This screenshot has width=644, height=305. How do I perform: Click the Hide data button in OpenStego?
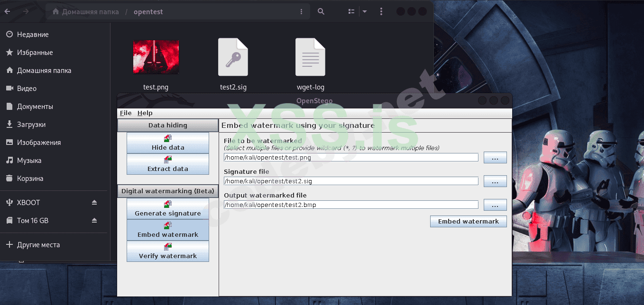pyautogui.click(x=167, y=143)
